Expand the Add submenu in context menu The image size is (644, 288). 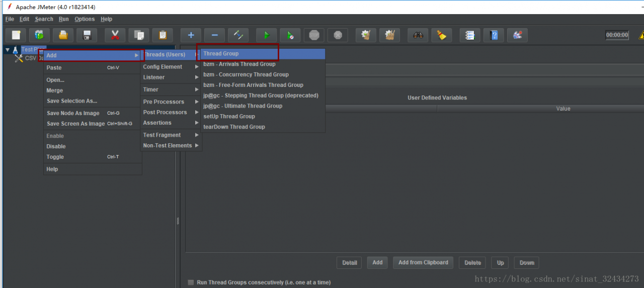[x=93, y=55]
